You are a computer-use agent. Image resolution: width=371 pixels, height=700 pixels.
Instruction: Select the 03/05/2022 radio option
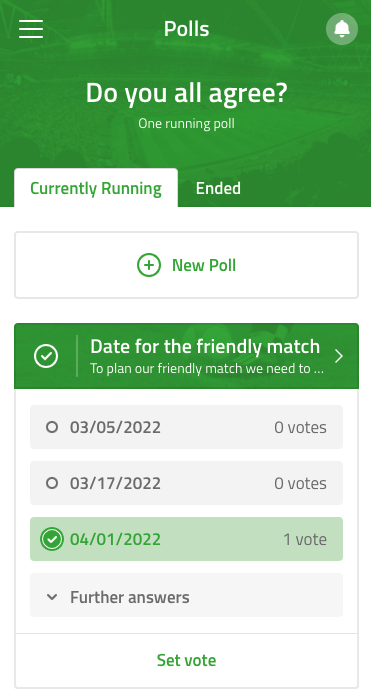(x=52, y=427)
